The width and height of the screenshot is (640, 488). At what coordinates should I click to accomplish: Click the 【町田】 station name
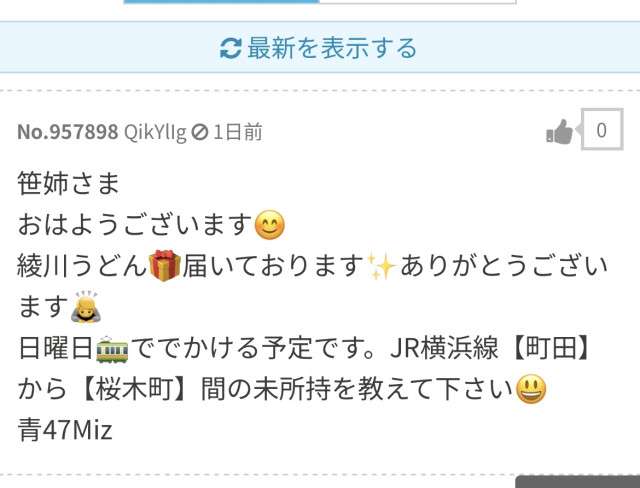[551, 348]
